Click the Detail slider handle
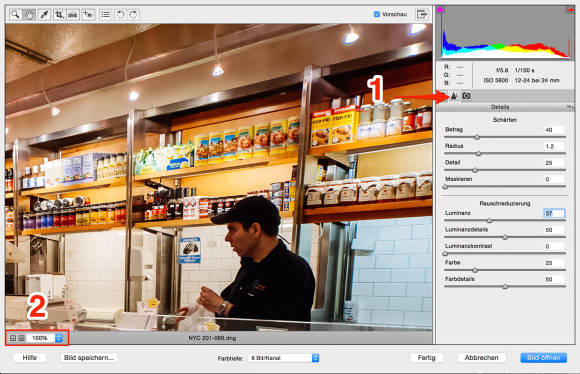 point(475,170)
